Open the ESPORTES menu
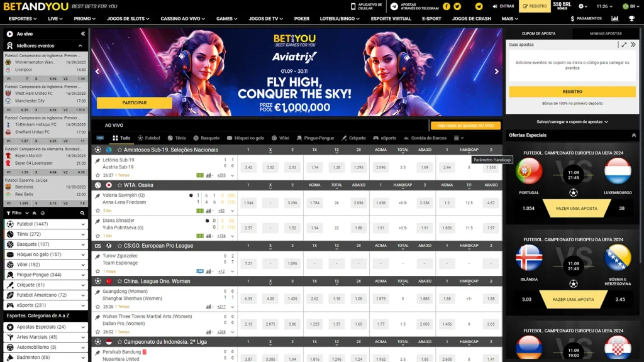This screenshot has height=362, width=644. pos(22,18)
